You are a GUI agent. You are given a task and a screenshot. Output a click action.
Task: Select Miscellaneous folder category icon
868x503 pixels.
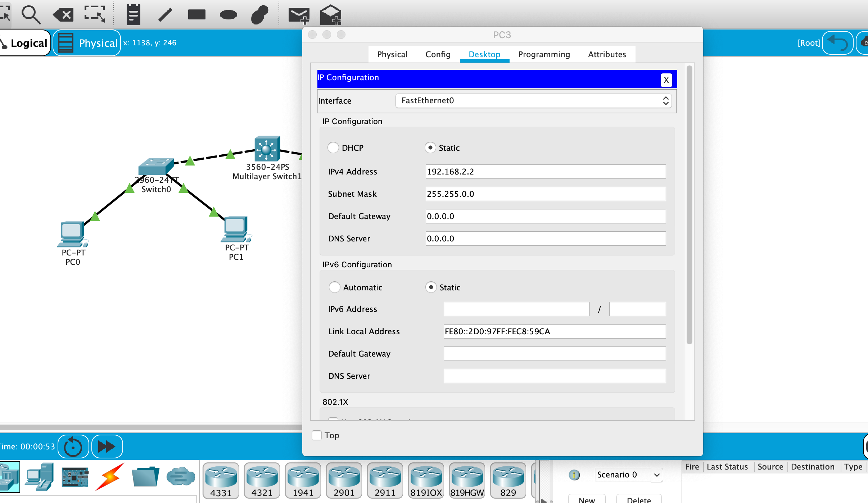(x=145, y=477)
